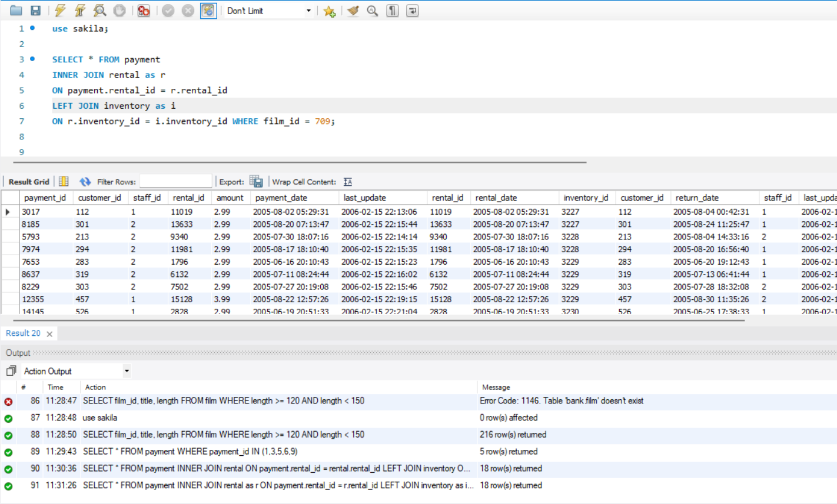Viewport: 837px width, 504px height.
Task: Save snippet with the star icon
Action: click(329, 11)
